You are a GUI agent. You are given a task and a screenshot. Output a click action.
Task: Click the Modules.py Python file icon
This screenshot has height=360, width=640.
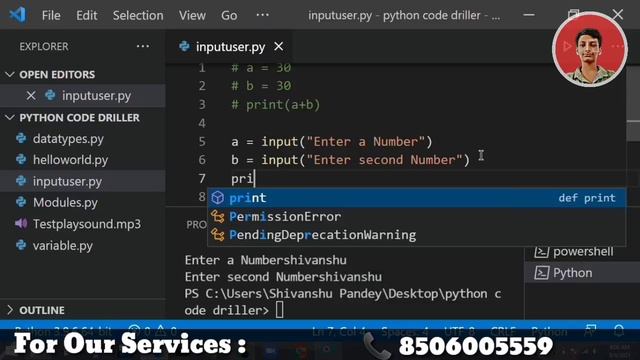[x=21, y=202]
